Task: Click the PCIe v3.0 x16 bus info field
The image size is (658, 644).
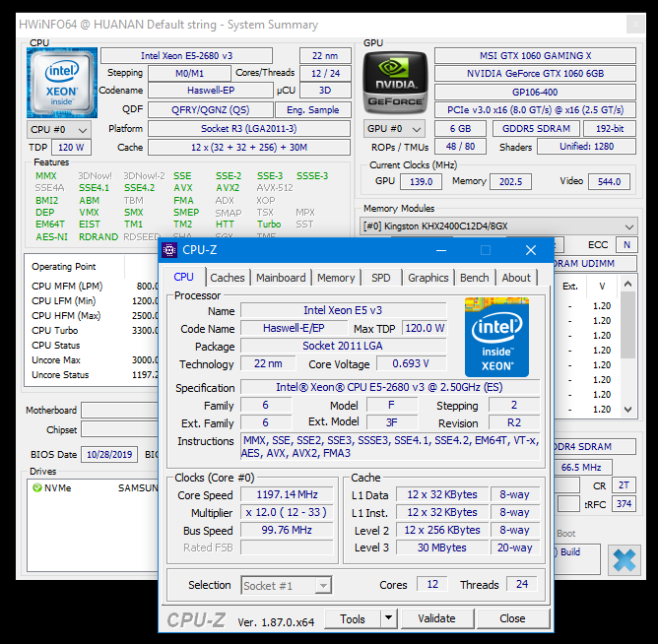Action: [x=535, y=110]
